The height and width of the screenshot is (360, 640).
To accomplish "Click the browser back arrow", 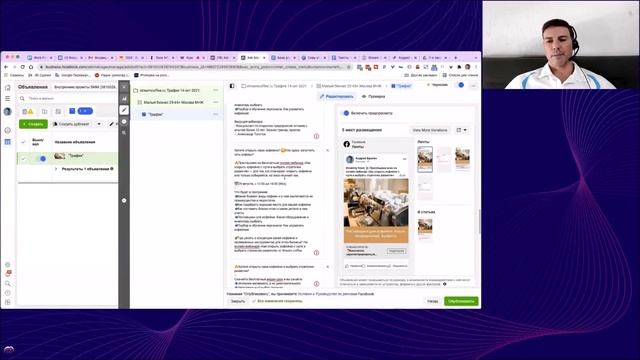I will tap(6, 67).
